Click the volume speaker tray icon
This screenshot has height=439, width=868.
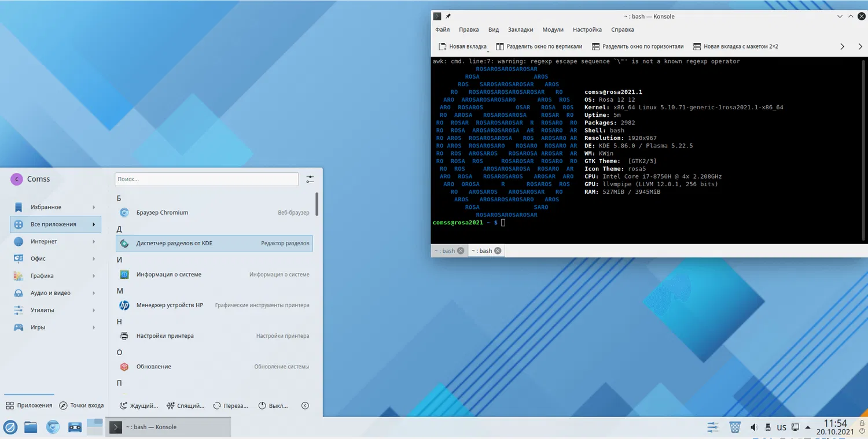[754, 427]
